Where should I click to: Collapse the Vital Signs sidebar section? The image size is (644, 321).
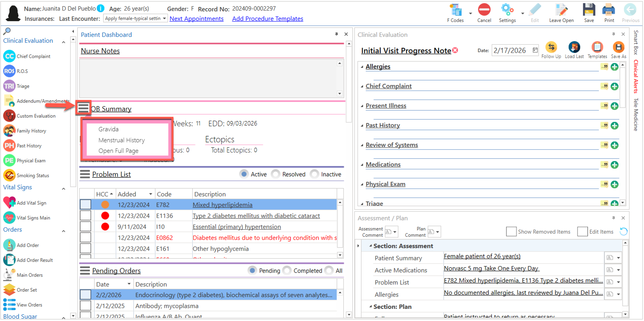[64, 189]
